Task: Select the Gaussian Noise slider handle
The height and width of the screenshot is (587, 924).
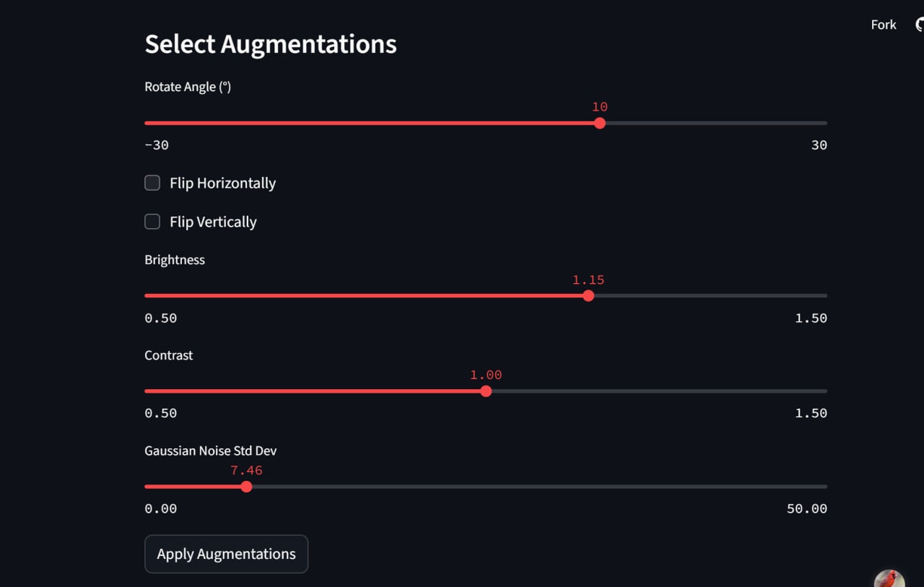Action: point(246,487)
